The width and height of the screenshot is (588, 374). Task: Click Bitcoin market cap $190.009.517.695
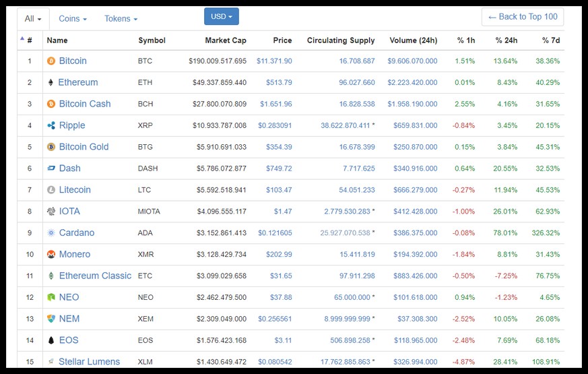pos(218,61)
